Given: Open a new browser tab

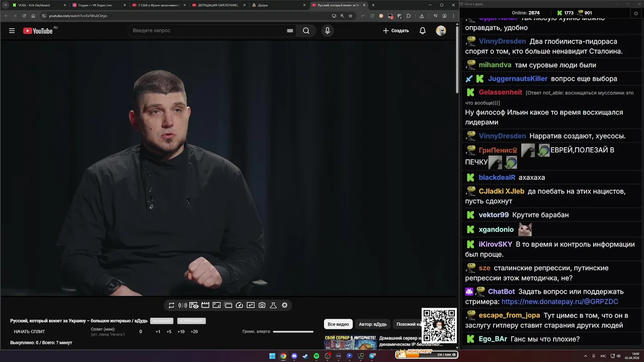Looking at the screenshot, I should click(373, 5).
